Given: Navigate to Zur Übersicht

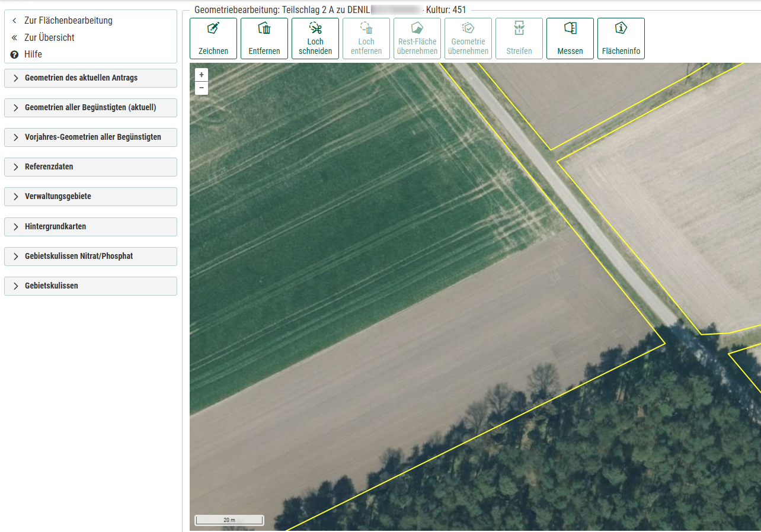Looking at the screenshot, I should coord(49,37).
